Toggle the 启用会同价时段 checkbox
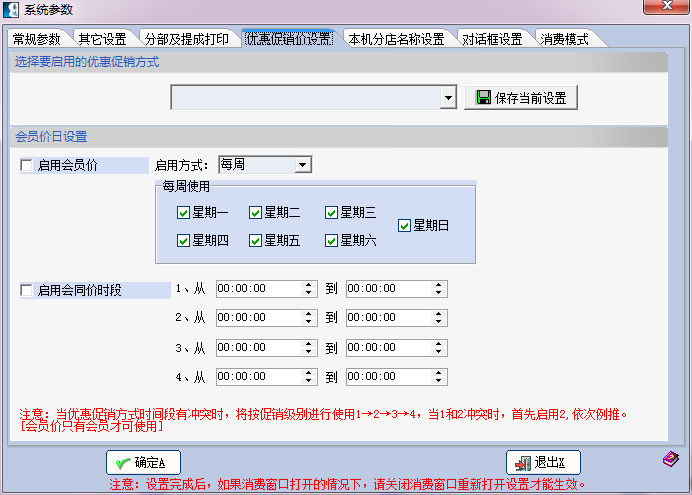Viewport: 692px width, 495px height. click(x=27, y=290)
